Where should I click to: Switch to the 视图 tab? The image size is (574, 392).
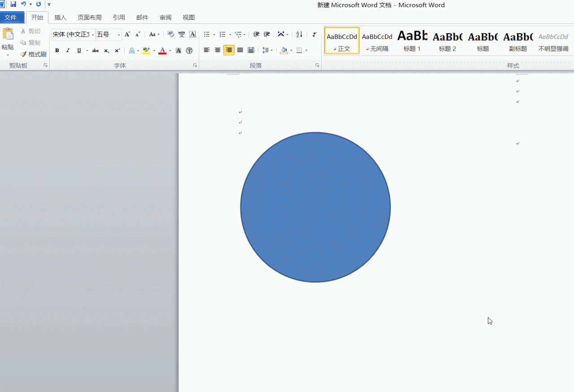(189, 17)
